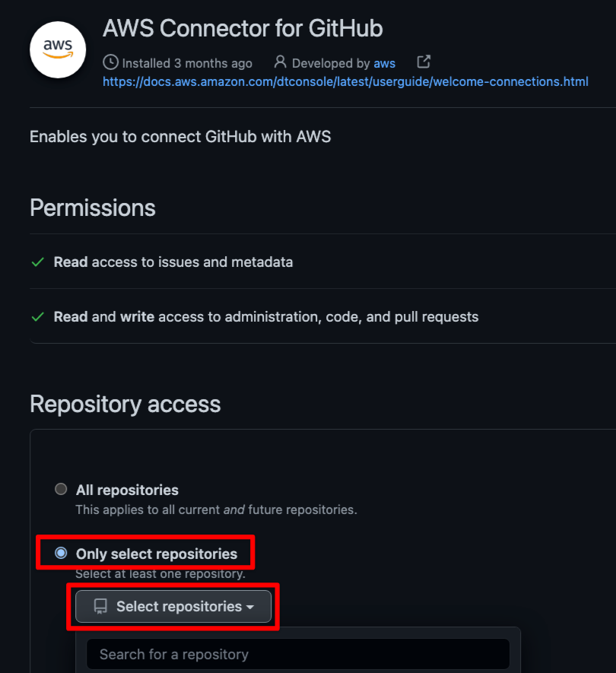Image resolution: width=616 pixels, height=673 pixels.
Task: Click the Enables you to connect GitHub description
Action: (x=180, y=137)
